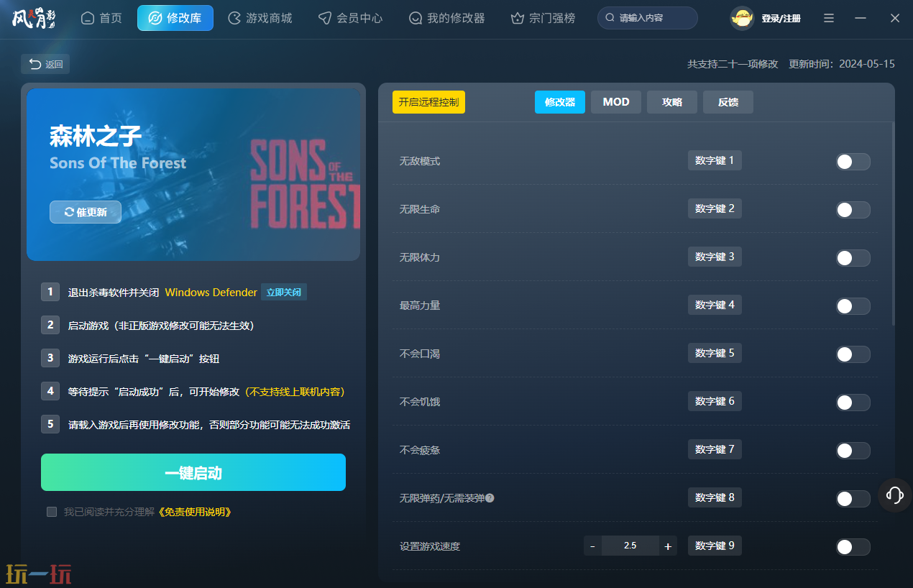Click the Windows Defender yellow text
This screenshot has height=588, width=913.
point(211,293)
